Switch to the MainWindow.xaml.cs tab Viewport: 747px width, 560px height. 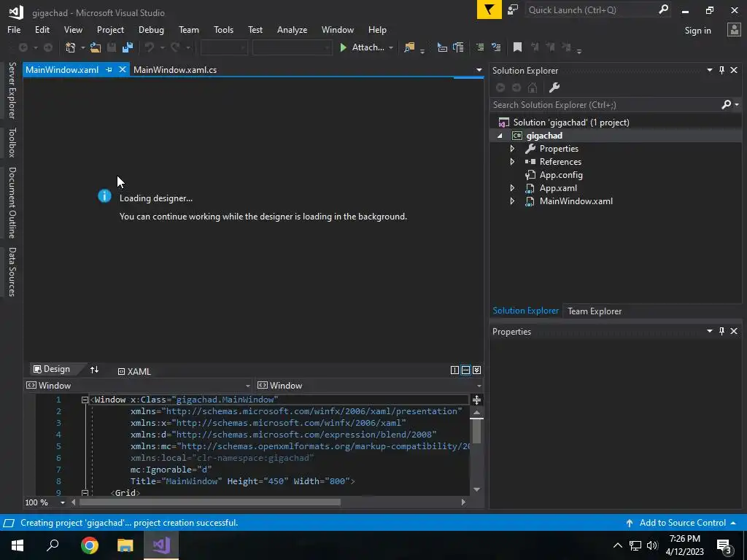[175, 69]
